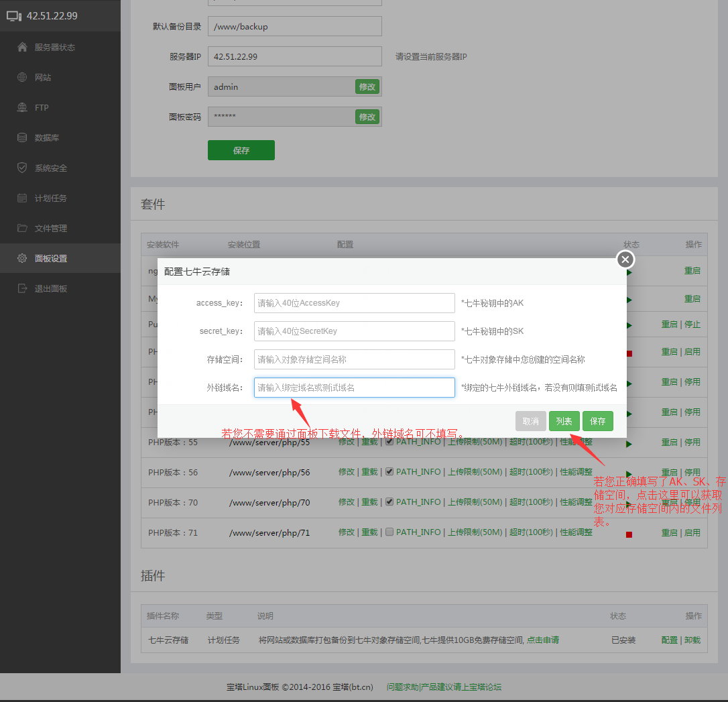Click the globe icon for 网站

[x=22, y=77]
